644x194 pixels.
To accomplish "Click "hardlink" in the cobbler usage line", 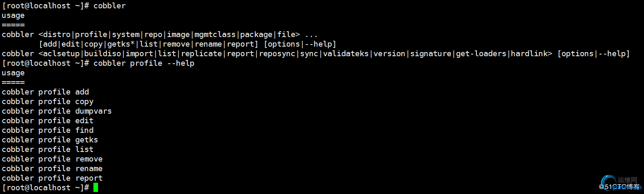I will [x=529, y=54].
